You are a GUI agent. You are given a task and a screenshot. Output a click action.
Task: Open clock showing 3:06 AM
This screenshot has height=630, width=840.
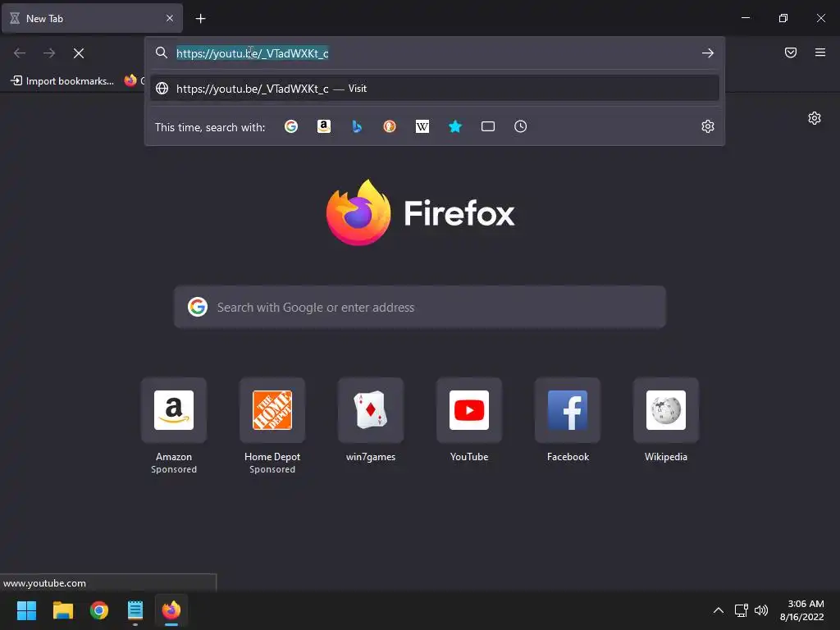coord(801,610)
